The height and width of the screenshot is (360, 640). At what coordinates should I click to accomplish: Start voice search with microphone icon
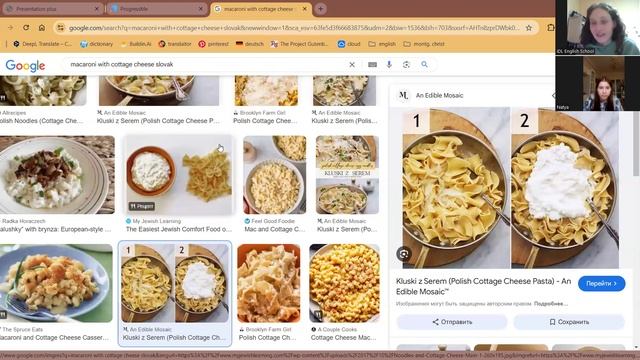click(389, 64)
